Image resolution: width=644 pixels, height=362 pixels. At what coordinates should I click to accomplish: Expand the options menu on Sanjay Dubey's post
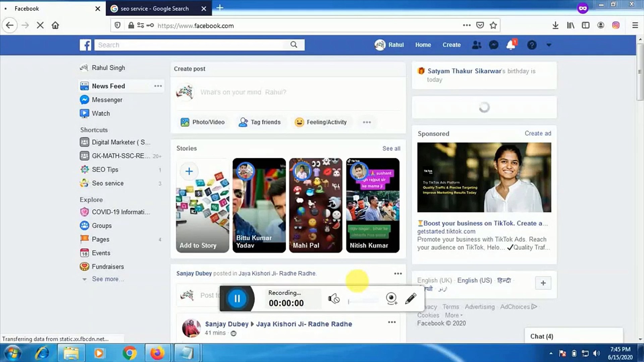pos(398,274)
